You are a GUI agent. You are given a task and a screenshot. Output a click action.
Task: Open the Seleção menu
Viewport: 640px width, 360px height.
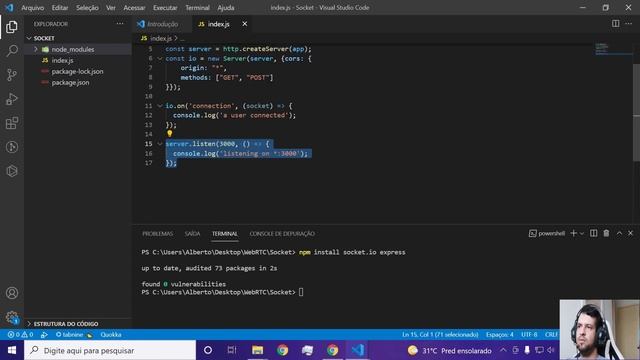coord(87,7)
